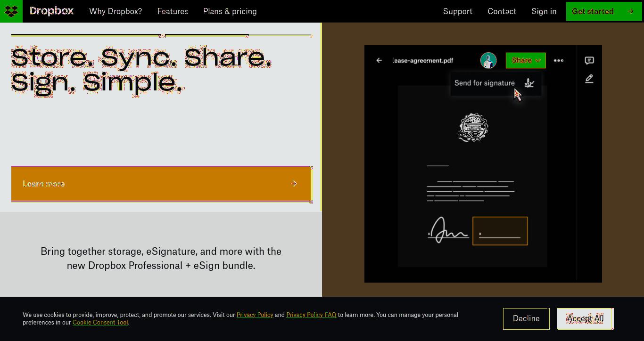Open the Why Dropbox? menu
Image resolution: width=644 pixels, height=341 pixels.
tap(116, 11)
